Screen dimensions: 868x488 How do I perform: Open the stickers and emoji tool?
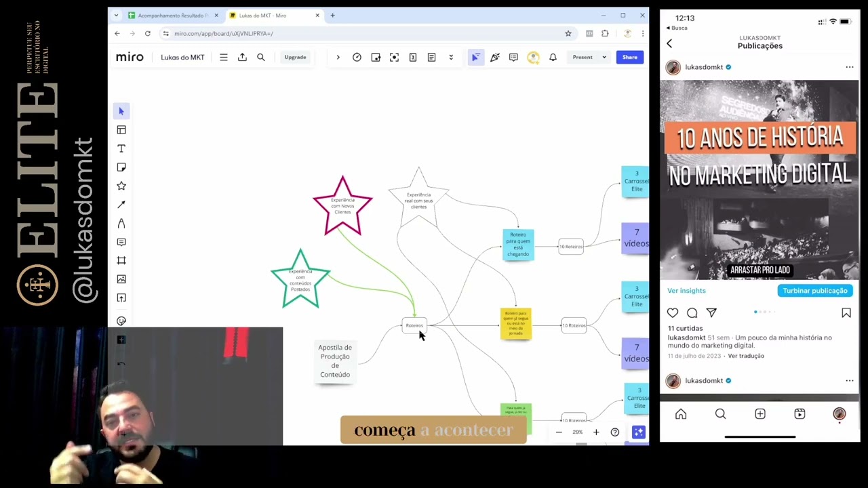121,321
